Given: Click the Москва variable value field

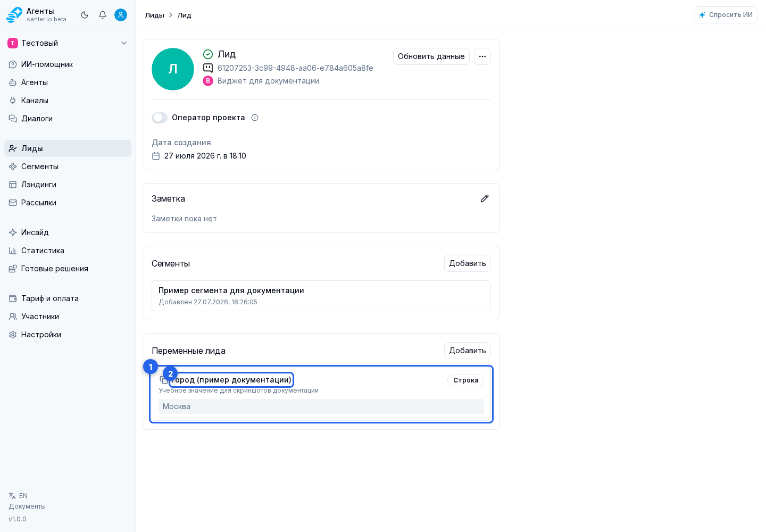Looking at the screenshot, I should pyautogui.click(x=321, y=406).
